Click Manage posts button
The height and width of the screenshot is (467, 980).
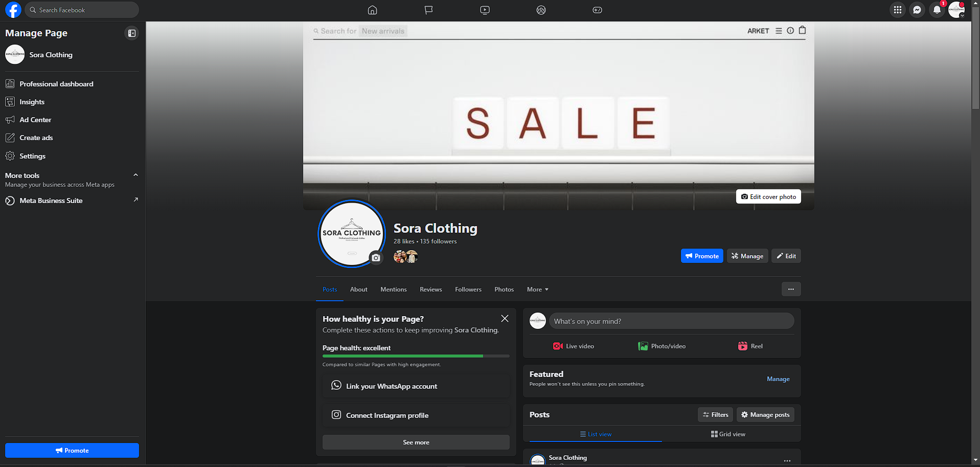tap(765, 414)
